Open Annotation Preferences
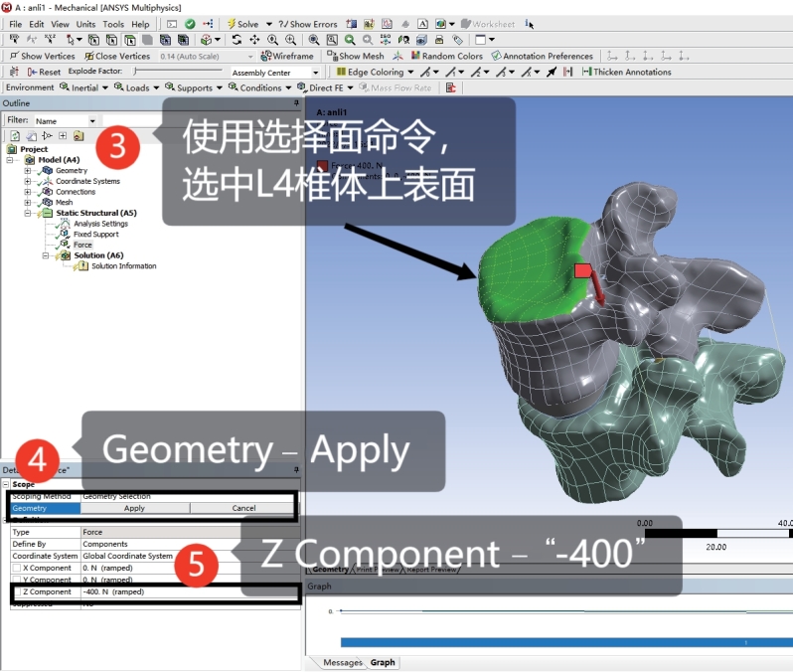The width and height of the screenshot is (793, 672). 543,56
